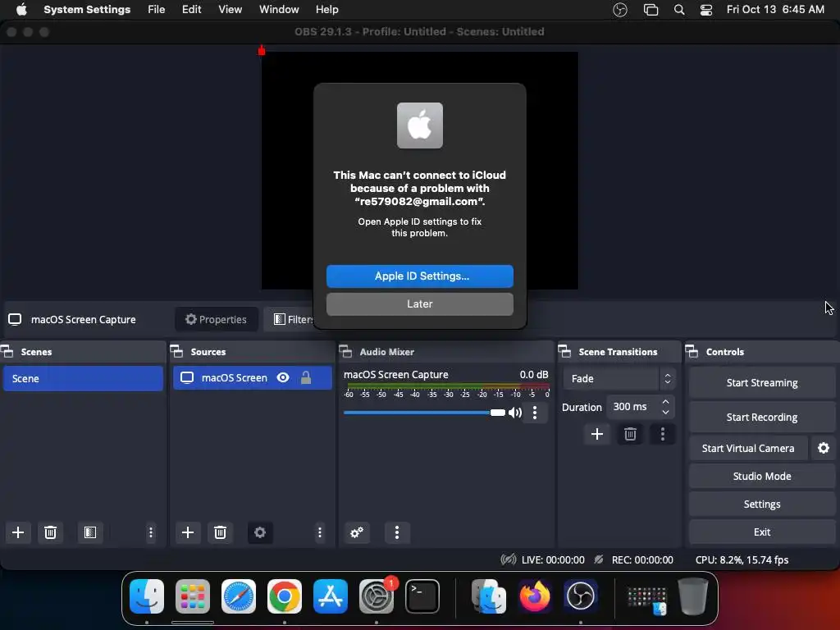Open Fade transition dropdown
The image size is (840, 630).
619,378
